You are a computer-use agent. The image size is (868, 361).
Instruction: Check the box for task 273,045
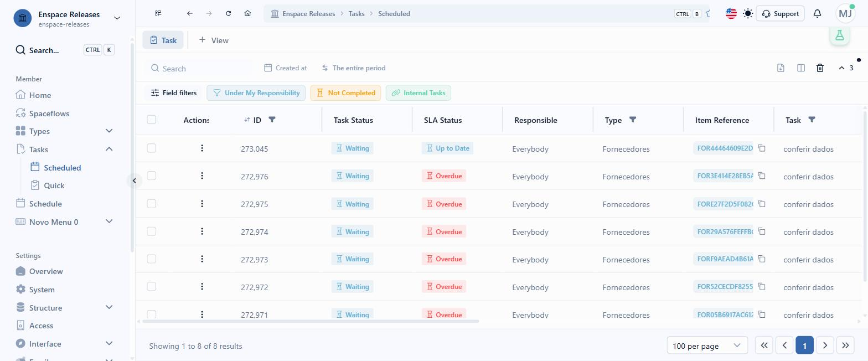(x=152, y=148)
